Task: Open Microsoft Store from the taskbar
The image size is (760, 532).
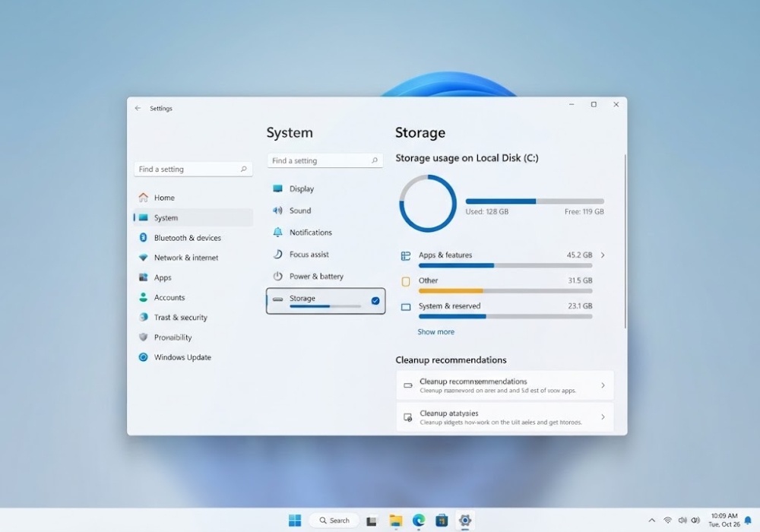Action: point(442,521)
